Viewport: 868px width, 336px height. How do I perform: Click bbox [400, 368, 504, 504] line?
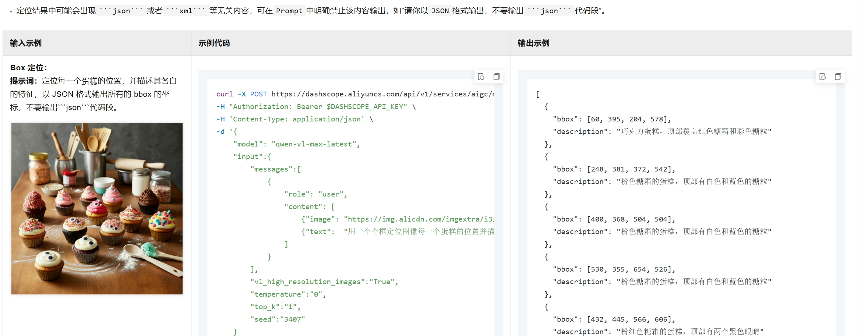click(614, 219)
